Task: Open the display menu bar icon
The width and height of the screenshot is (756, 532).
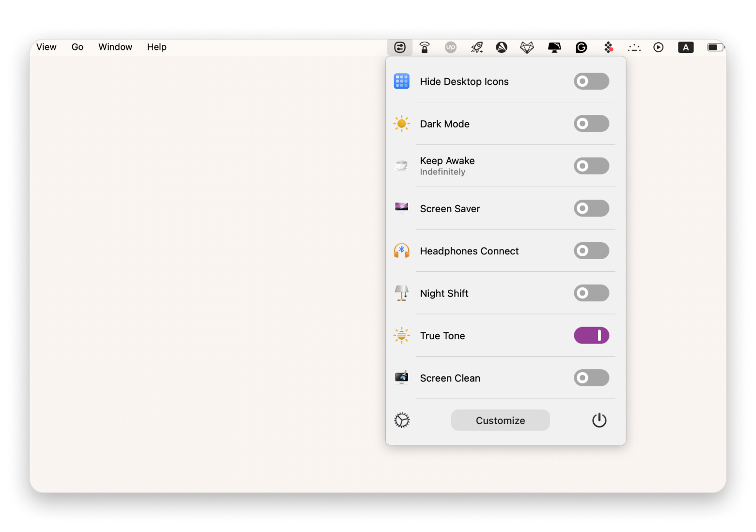Action: pyautogui.click(x=554, y=47)
